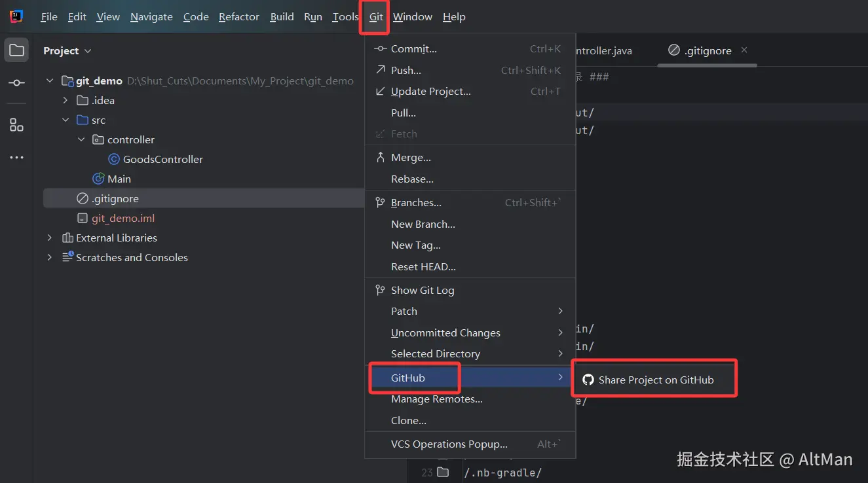
Task: Open the Structure tool window icon
Action: 16,124
